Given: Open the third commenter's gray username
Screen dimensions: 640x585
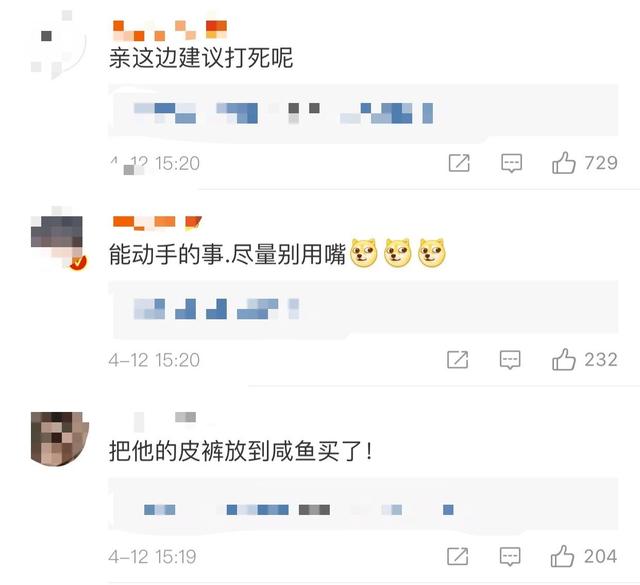Looking at the screenshot, I should coord(165,419).
